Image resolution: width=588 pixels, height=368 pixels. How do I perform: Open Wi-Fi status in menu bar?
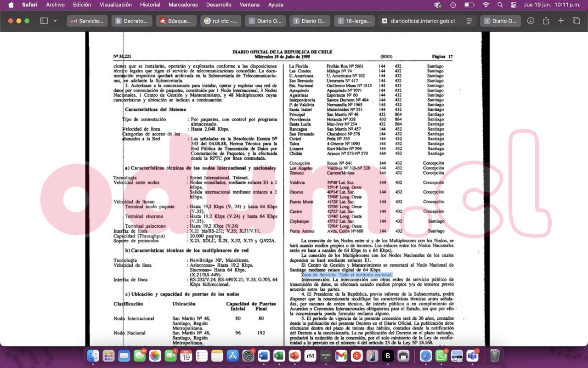[486, 5]
